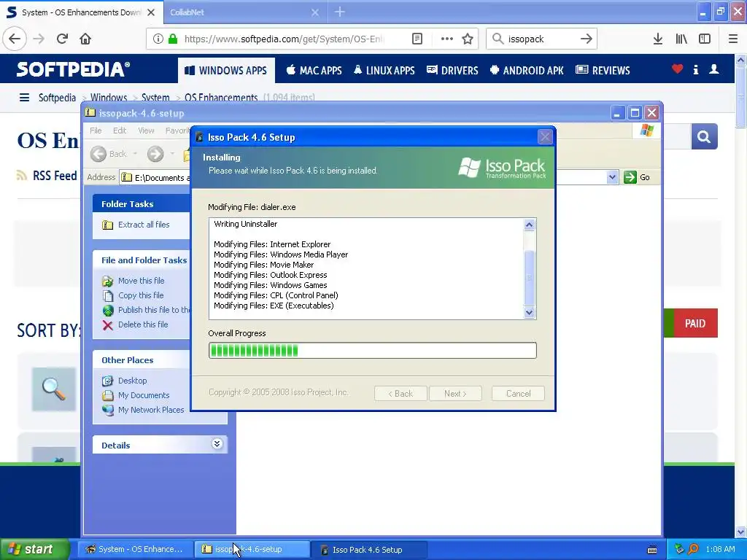This screenshot has height=560, width=747.
Task: Open Firefox downloads panel
Action: [x=658, y=39]
